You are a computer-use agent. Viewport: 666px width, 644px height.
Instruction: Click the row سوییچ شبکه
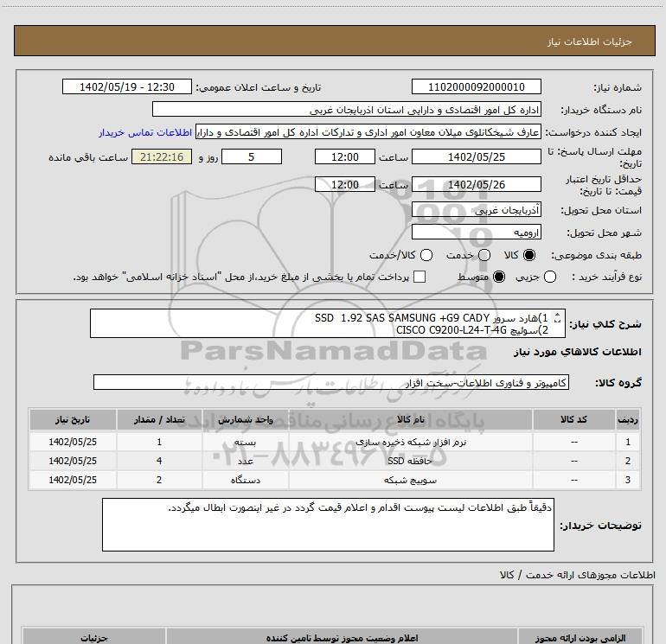[x=335, y=480]
